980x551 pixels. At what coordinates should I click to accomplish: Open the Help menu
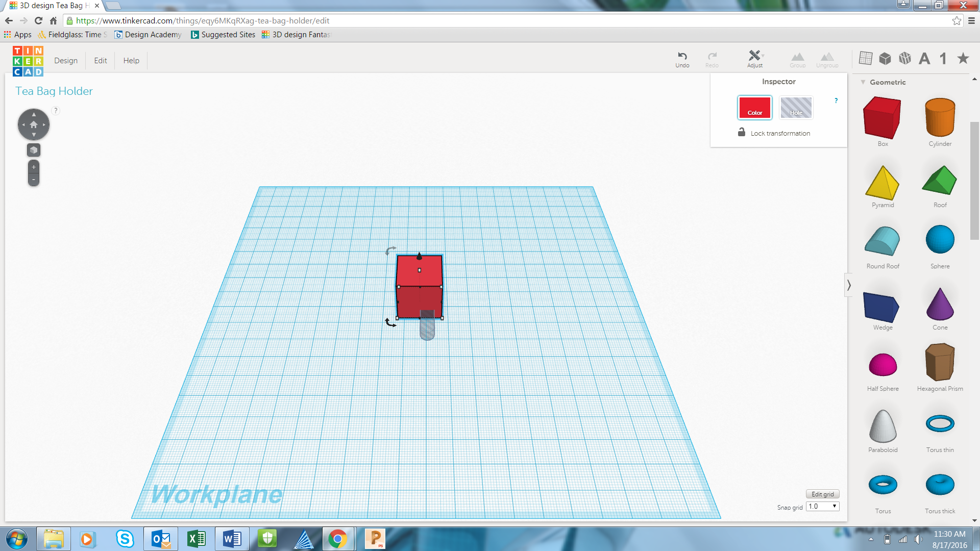click(131, 60)
